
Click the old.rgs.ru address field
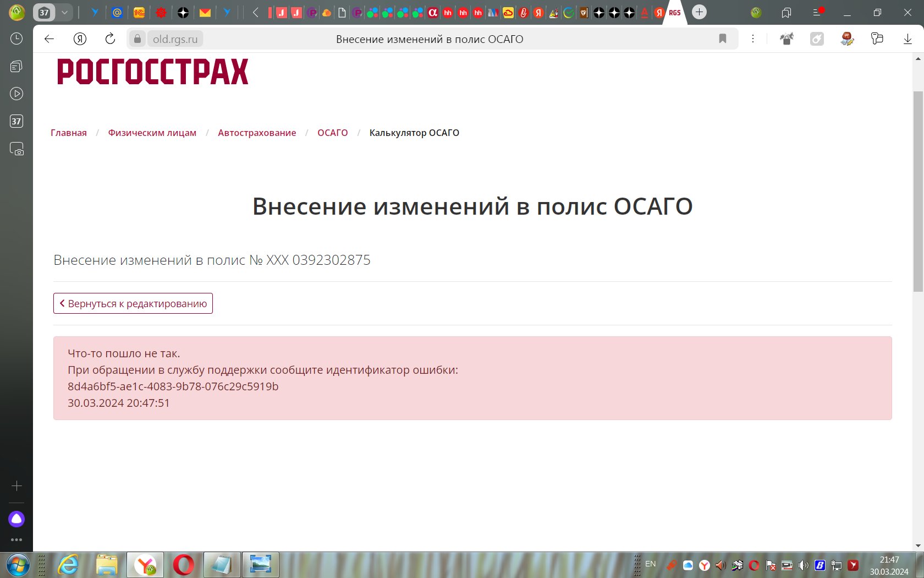[175, 39]
